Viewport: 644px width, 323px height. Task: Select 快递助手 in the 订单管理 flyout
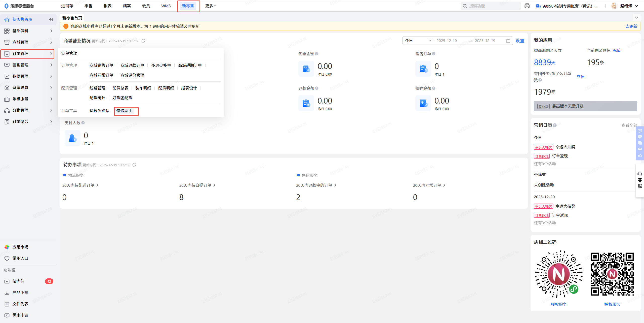tap(124, 111)
